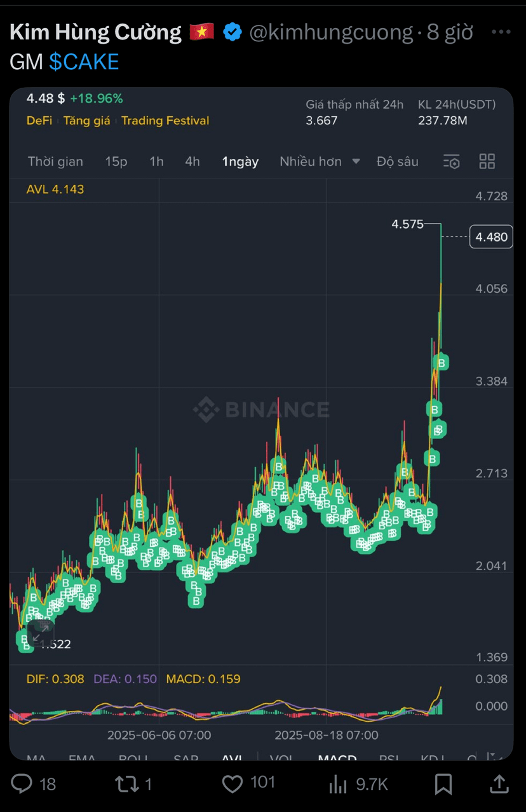The width and height of the screenshot is (526, 812).
Task: Select the 4h timeframe
Action: 192,161
